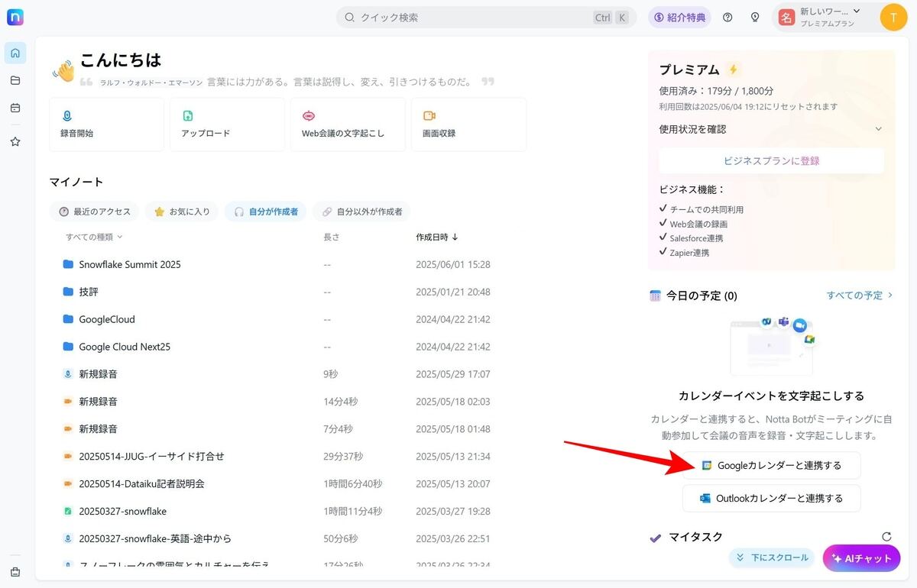Click ビジネスプランに登録 button
The height and width of the screenshot is (588, 917).
(771, 161)
